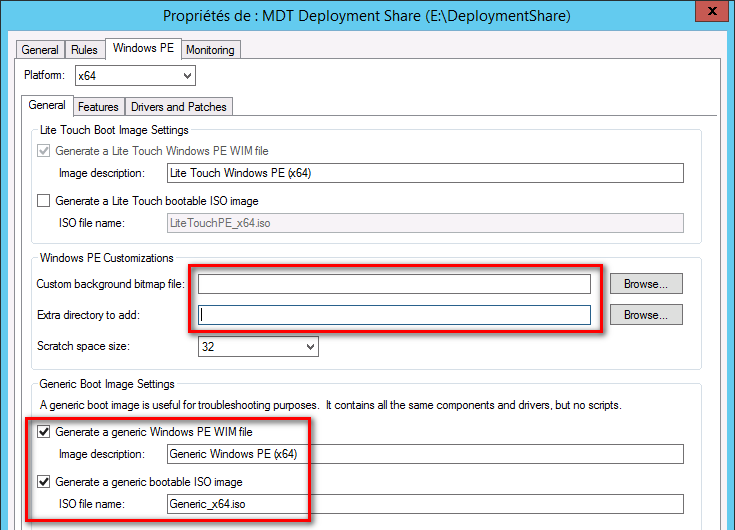Click the Custom background bitmap file field

tap(395, 284)
